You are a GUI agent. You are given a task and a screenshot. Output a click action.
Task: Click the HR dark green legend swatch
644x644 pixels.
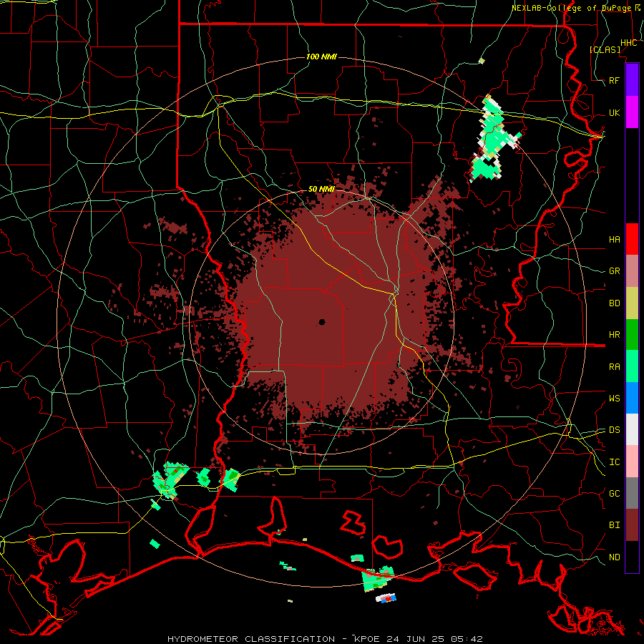[632, 335]
